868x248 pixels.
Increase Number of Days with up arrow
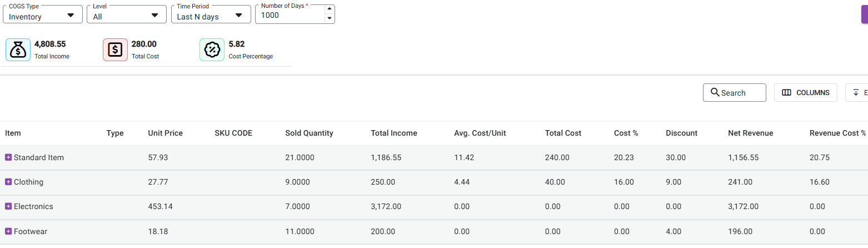coord(329,9)
